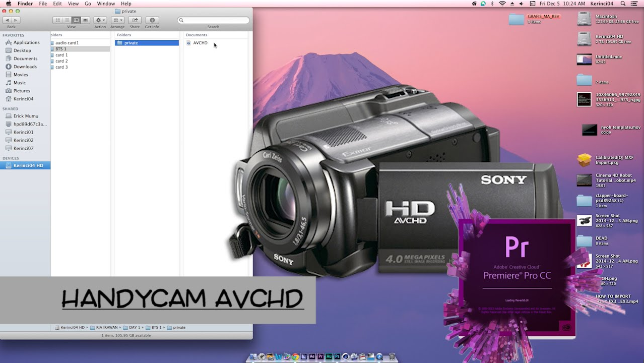Open the Go menu
Viewport: 644px width, 363px height.
tap(88, 4)
